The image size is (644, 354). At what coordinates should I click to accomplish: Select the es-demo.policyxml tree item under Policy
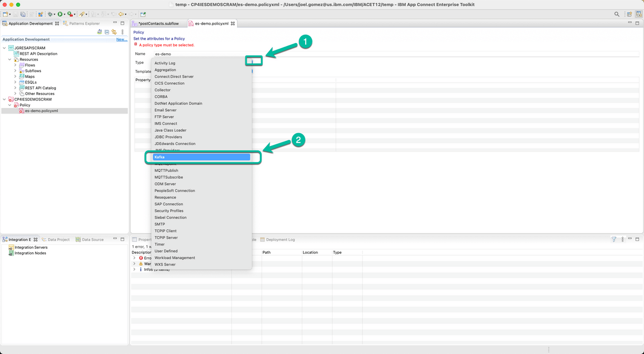pyautogui.click(x=41, y=110)
